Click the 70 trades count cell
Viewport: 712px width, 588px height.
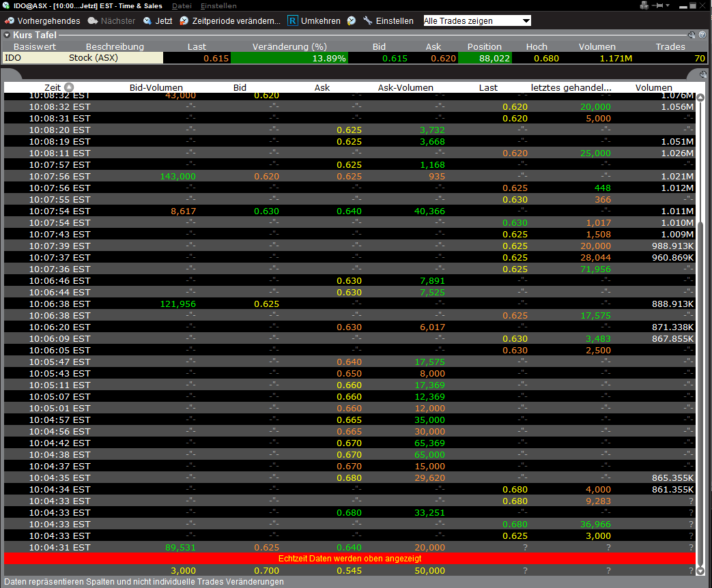pos(700,58)
